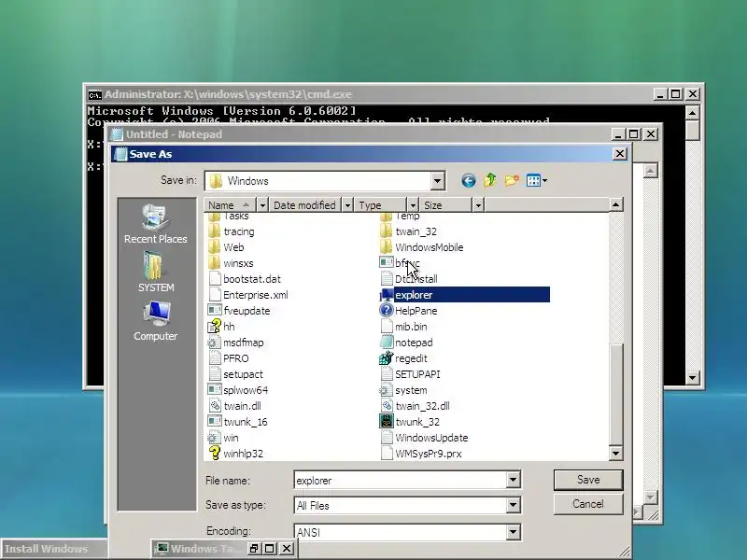The image size is (747, 560).
Task: Minimize the cmd.exe Administrator window
Action: pos(660,94)
